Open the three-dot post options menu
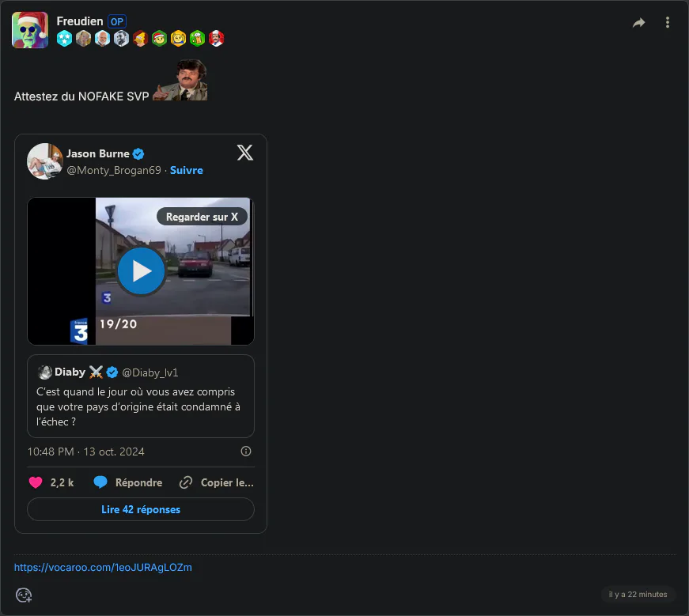This screenshot has height=616, width=689. tap(668, 22)
